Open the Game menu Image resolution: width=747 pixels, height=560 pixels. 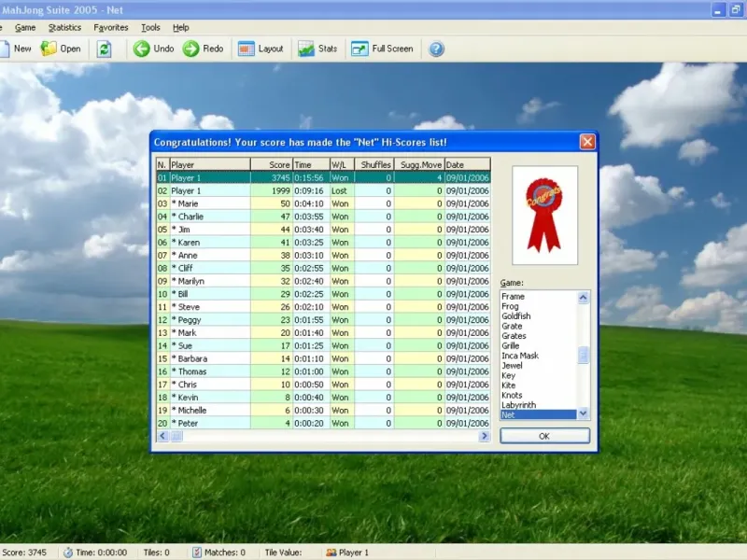pyautogui.click(x=25, y=28)
